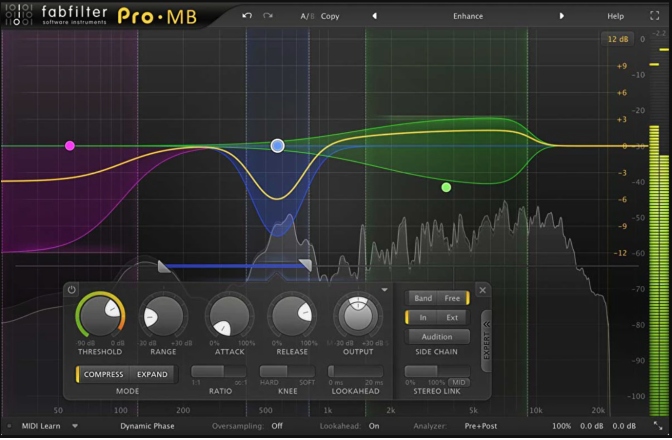672x440 pixels.
Task: Toggle full screen mode icon
Action: coord(654,16)
